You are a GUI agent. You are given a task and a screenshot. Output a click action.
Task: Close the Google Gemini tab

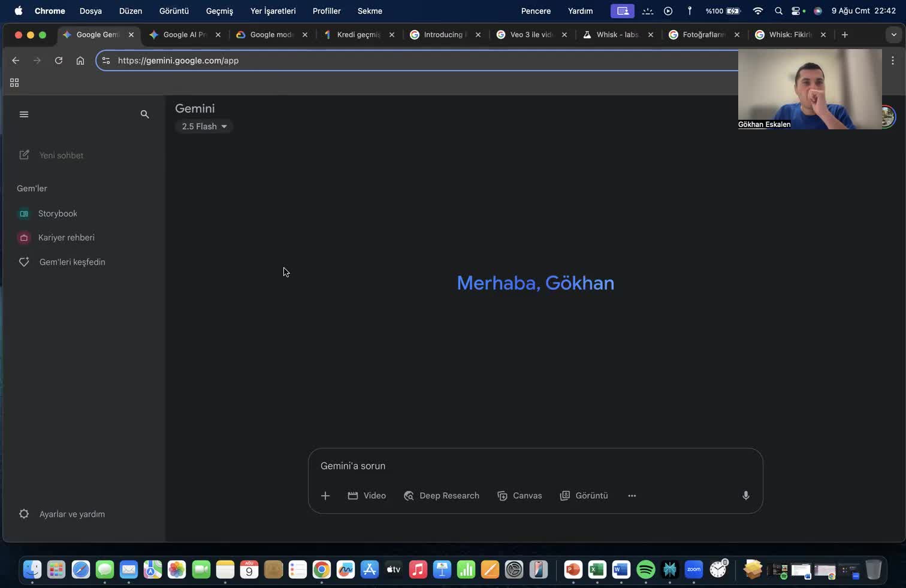tap(131, 35)
